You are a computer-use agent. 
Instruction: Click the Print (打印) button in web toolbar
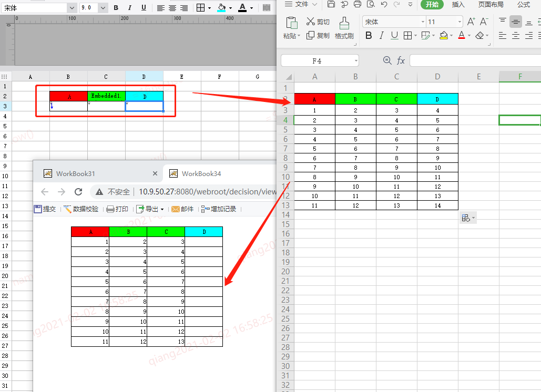(117, 209)
